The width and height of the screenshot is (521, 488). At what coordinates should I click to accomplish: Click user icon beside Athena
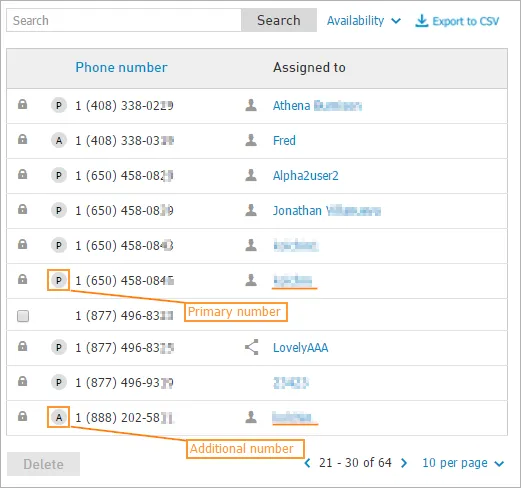click(x=251, y=105)
